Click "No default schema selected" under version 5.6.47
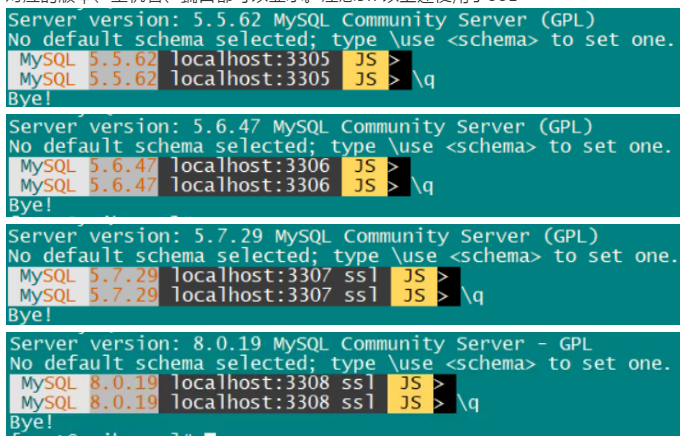The width and height of the screenshot is (680, 438). [x=163, y=147]
